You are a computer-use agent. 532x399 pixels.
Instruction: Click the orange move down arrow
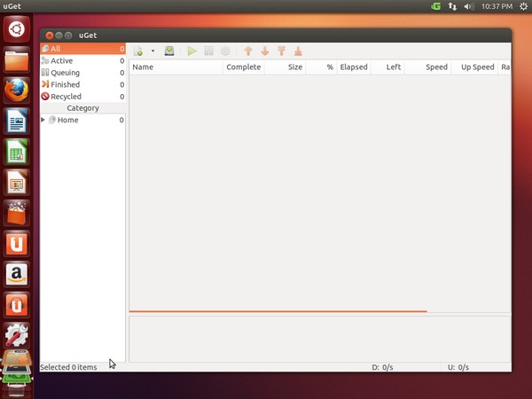[264, 51]
